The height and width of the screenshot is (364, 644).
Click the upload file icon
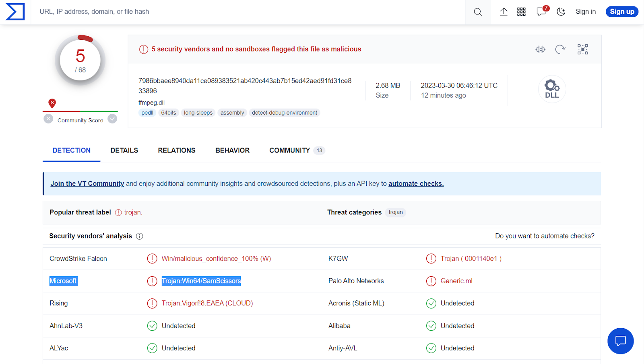[504, 12]
